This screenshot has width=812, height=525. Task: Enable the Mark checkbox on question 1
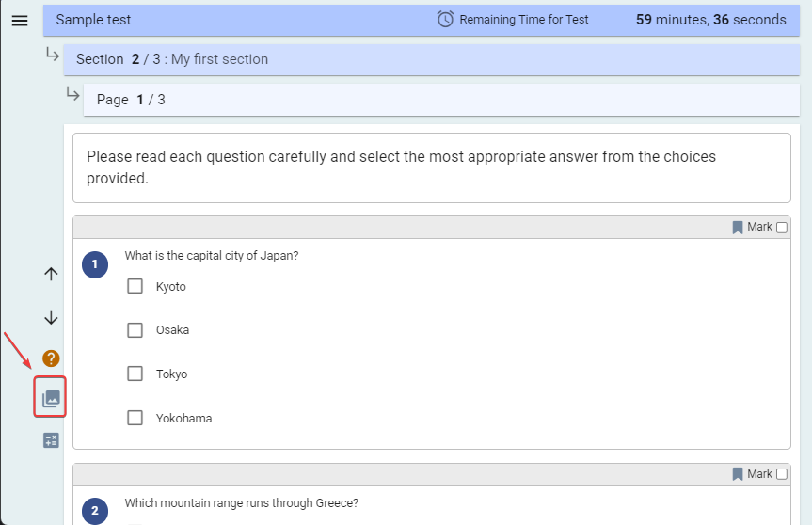tap(782, 228)
